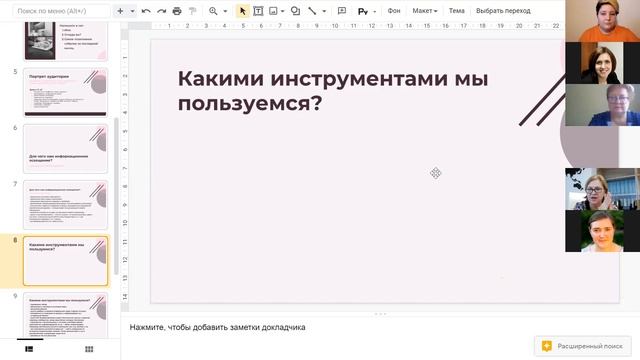640x360 pixels.
Task: Redo the last action
Action: (162, 11)
